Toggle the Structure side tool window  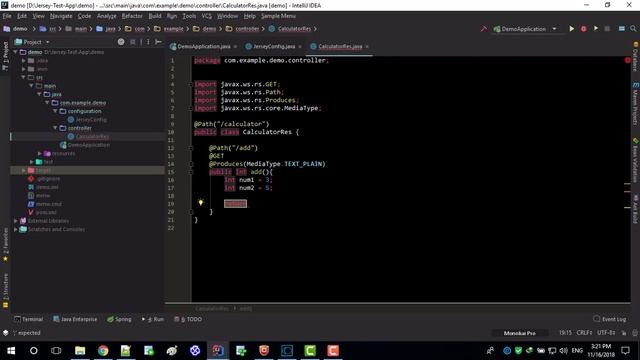pos(5,290)
